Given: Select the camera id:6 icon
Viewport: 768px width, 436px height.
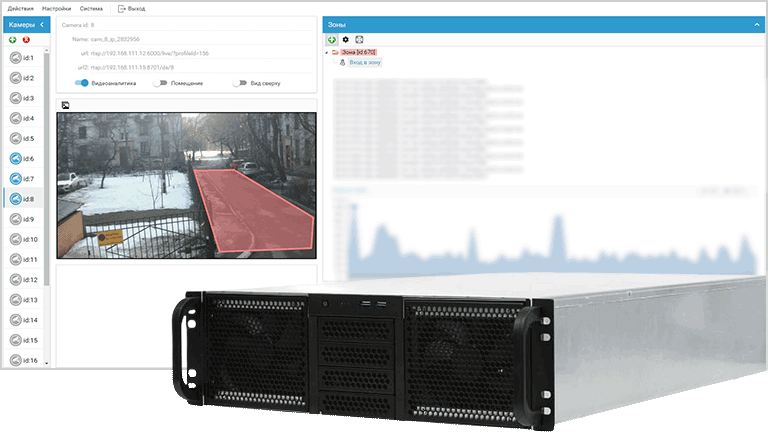Looking at the screenshot, I should coord(16,159).
